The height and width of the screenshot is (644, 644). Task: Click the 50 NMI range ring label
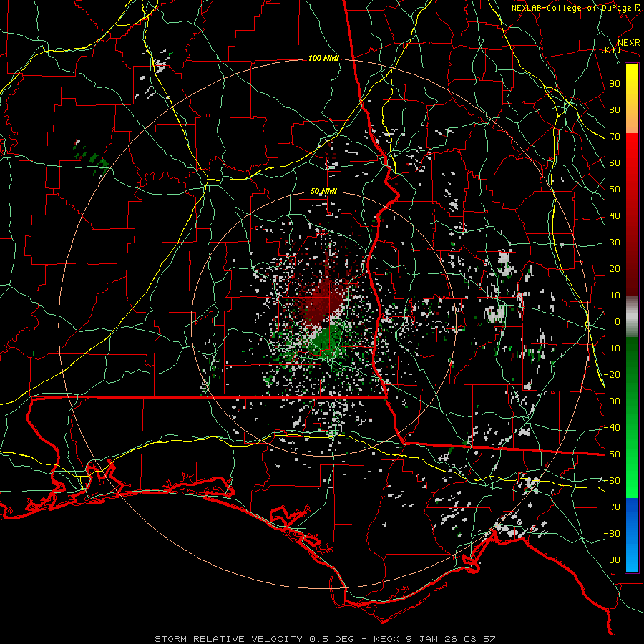click(x=323, y=191)
